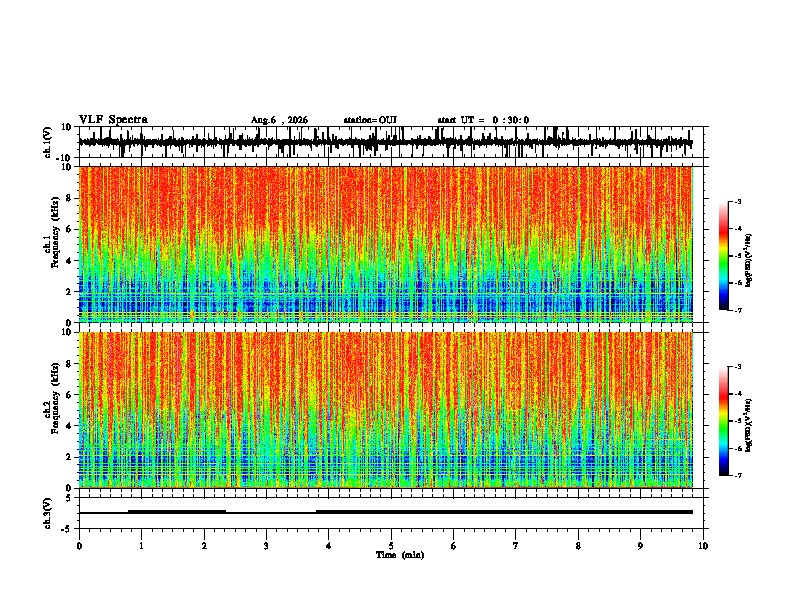Click time axis tick label "1"

coord(141,546)
